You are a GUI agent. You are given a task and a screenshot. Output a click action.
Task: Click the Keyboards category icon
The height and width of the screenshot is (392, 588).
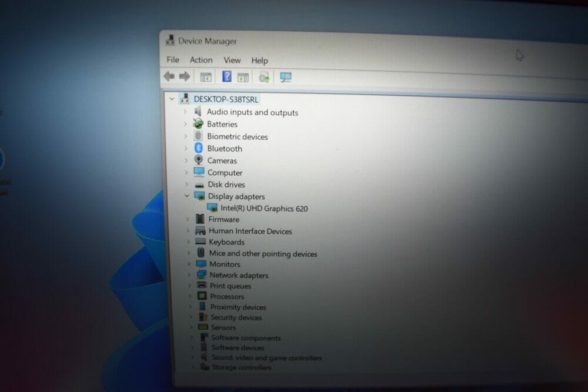click(201, 242)
